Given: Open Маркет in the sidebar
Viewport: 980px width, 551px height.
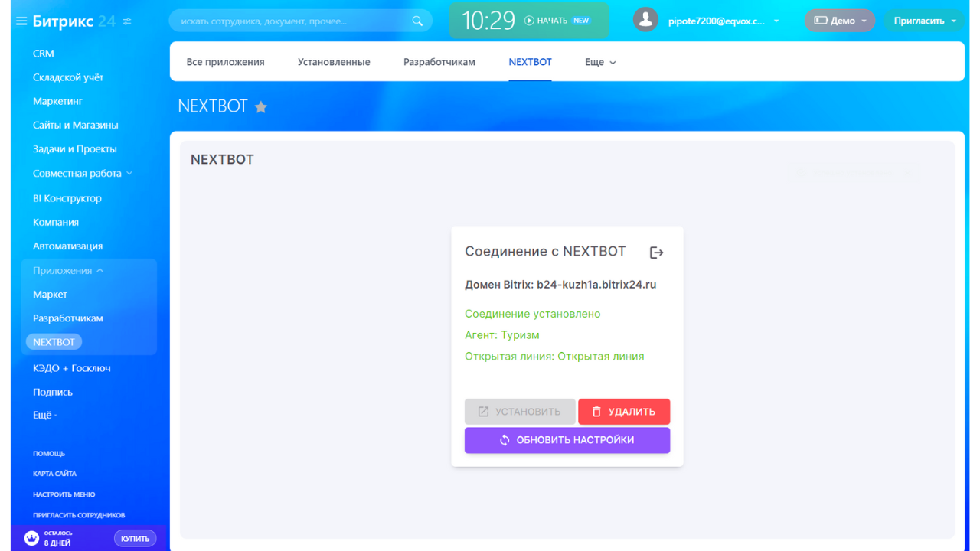Looking at the screenshot, I should pyautogui.click(x=50, y=295).
